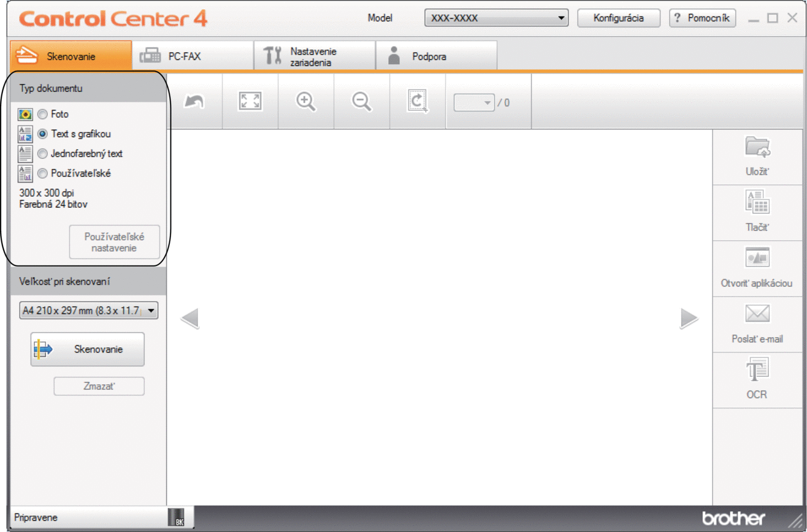Click the Foto document type icon
This screenshot has width=807, height=532.
point(26,114)
